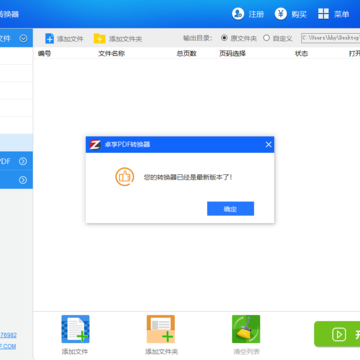Open the 76982 contact link
This screenshot has width=360, height=360.
click(x=8, y=335)
